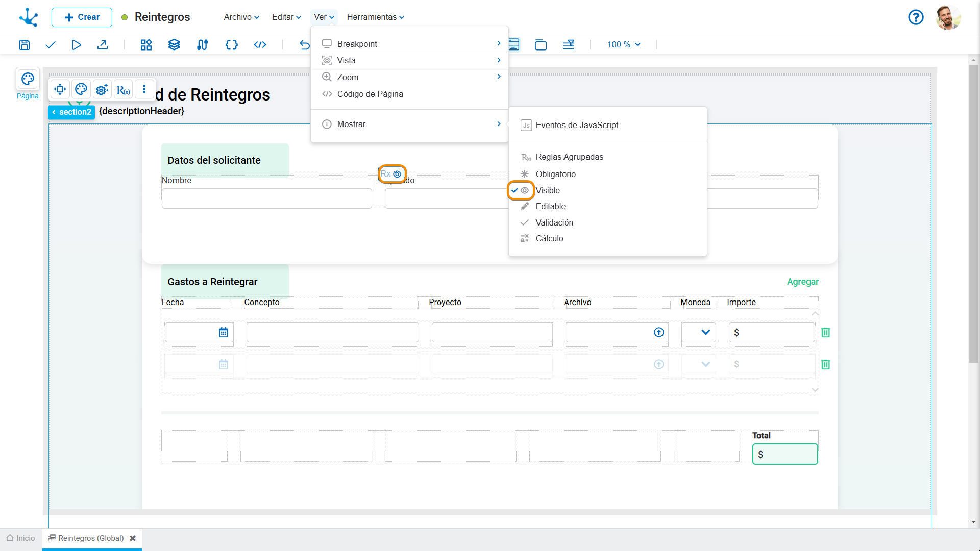Click the calendar icon in first Fecha field
This screenshot has height=551, width=980.
coord(224,333)
